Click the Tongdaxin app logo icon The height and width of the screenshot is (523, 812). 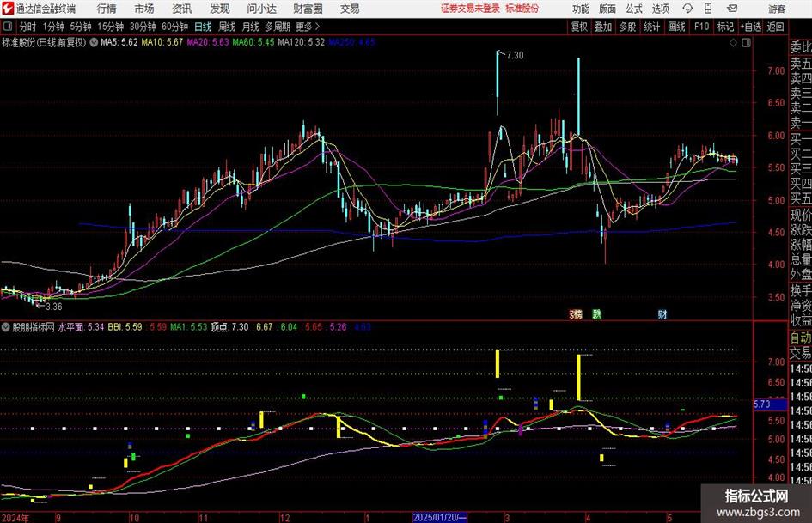pyautogui.click(x=8, y=9)
